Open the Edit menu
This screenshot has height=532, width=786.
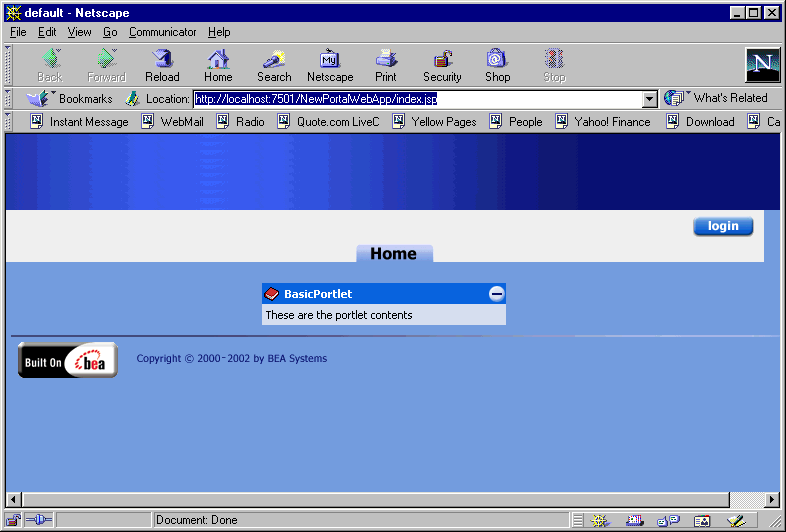[x=47, y=32]
